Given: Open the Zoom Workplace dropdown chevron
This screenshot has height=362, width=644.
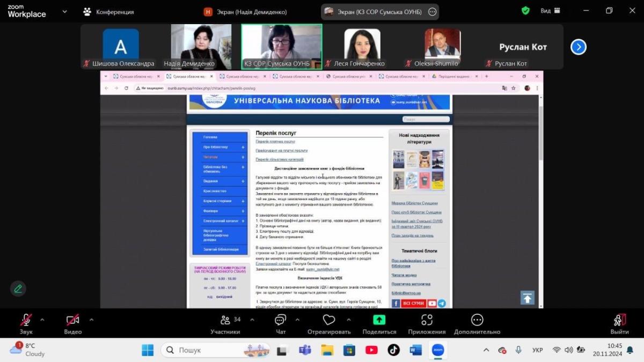Looking at the screenshot, I should (x=65, y=11).
